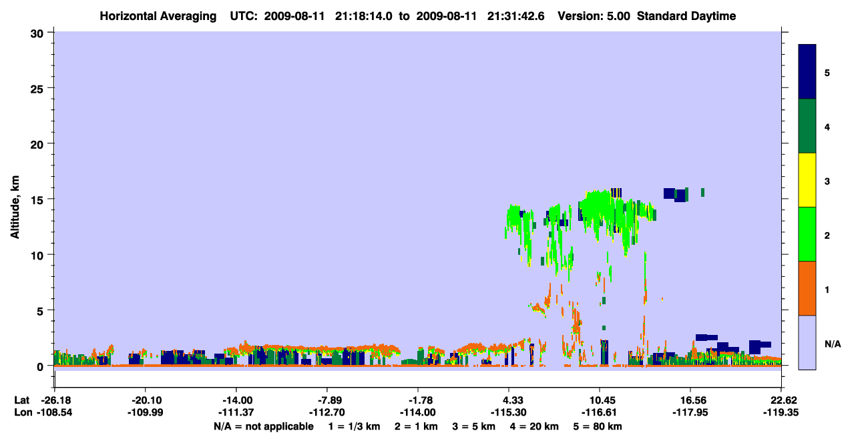Click latitude value -20.10
The image size is (868, 445).
point(145,400)
